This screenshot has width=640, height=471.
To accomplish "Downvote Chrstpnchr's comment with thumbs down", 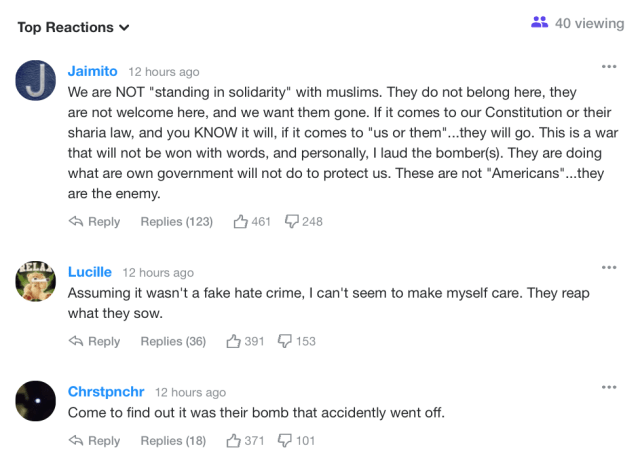I will click(x=285, y=440).
